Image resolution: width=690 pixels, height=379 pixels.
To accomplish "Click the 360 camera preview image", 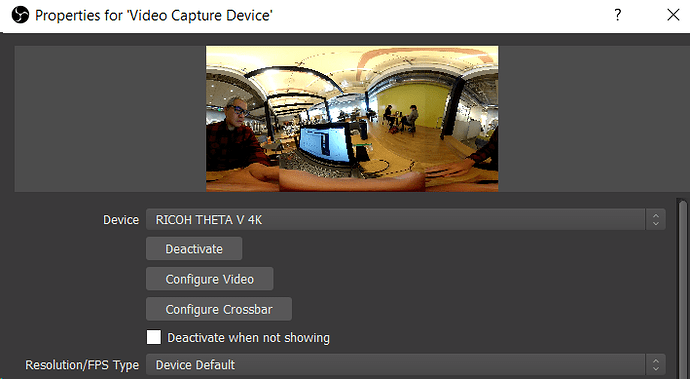I will (352, 119).
